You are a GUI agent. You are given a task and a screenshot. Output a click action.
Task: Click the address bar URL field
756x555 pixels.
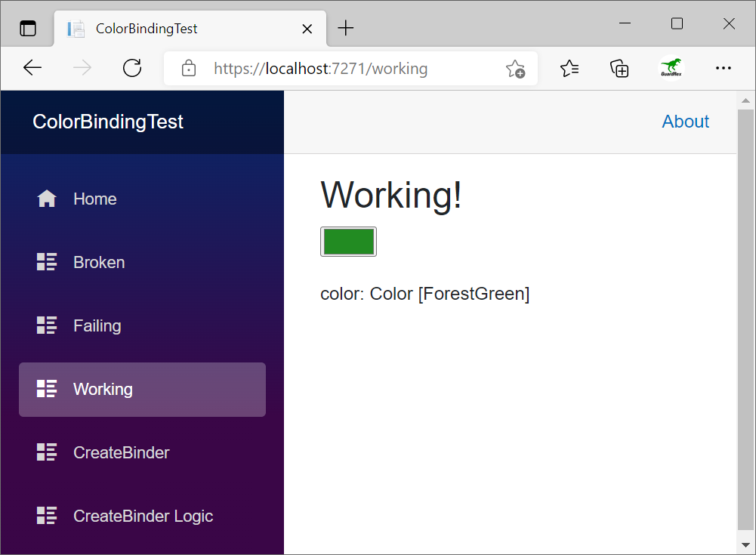point(340,67)
